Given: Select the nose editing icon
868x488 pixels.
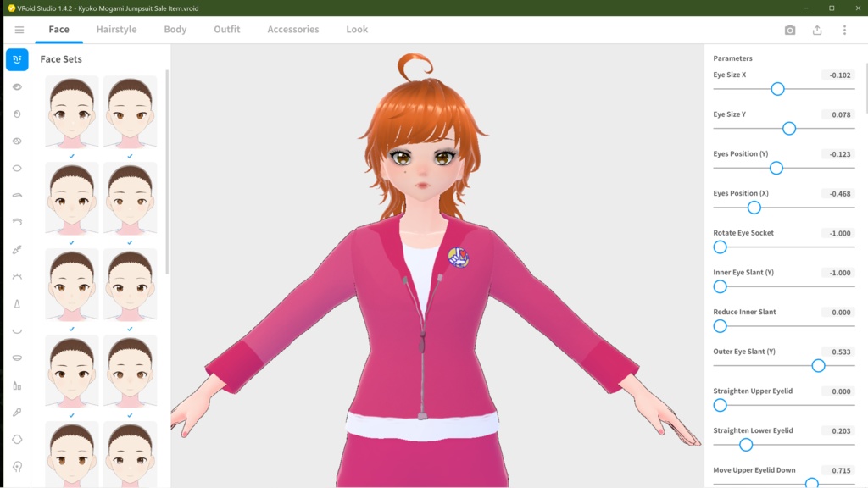Looking at the screenshot, I should pos(17,303).
